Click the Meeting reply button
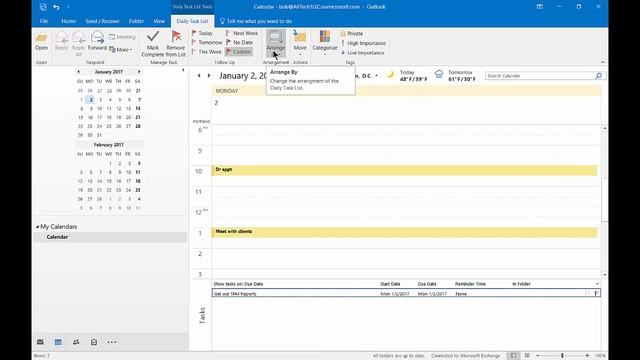This screenshot has width=640, height=360. (x=122, y=37)
